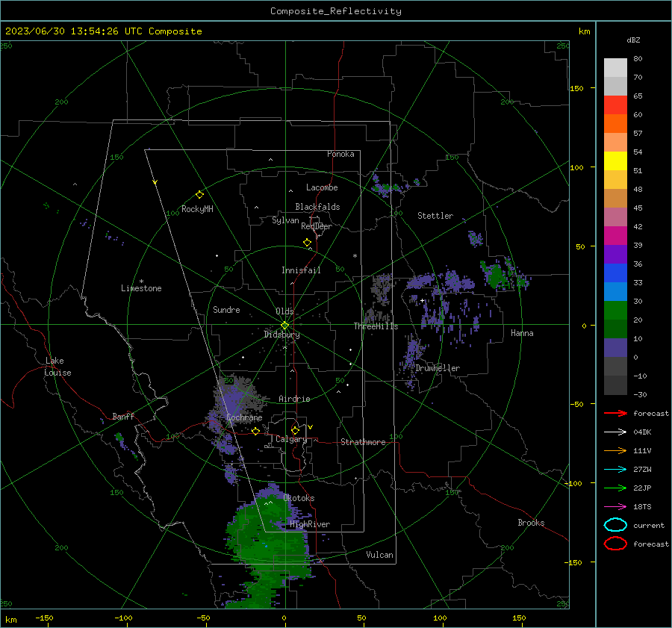
Task: Click the asterisk marker above Limestone
Action: (x=141, y=282)
